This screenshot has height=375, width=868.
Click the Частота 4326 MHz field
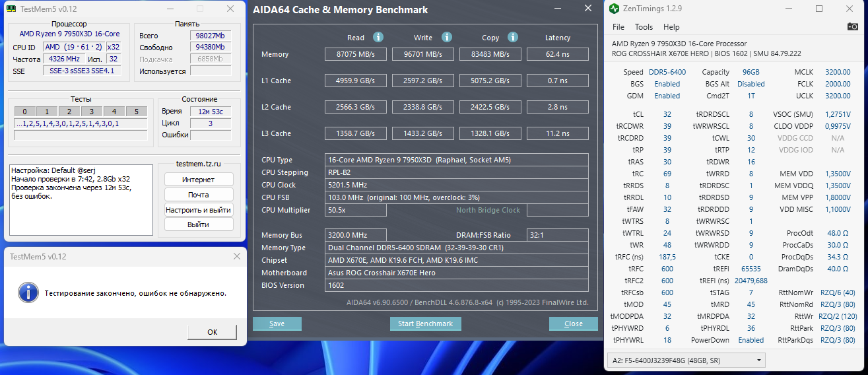[x=64, y=59]
